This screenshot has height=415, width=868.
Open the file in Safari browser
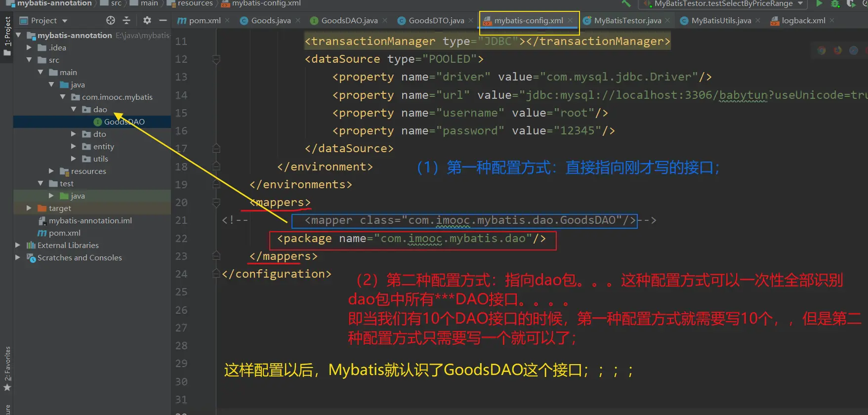854,50
